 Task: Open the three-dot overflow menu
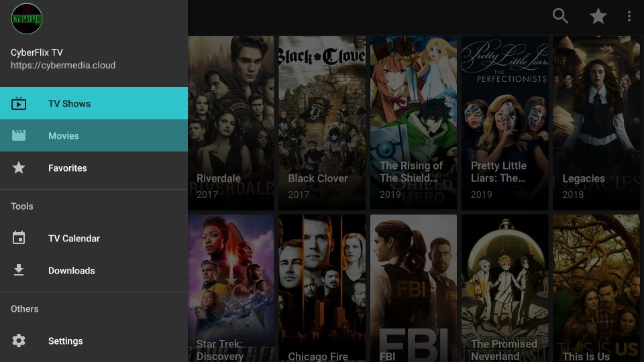click(x=629, y=16)
